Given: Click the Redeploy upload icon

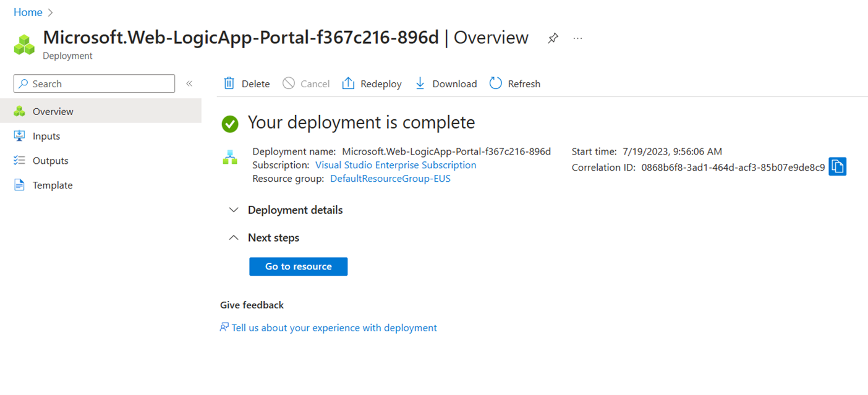Looking at the screenshot, I should [348, 83].
